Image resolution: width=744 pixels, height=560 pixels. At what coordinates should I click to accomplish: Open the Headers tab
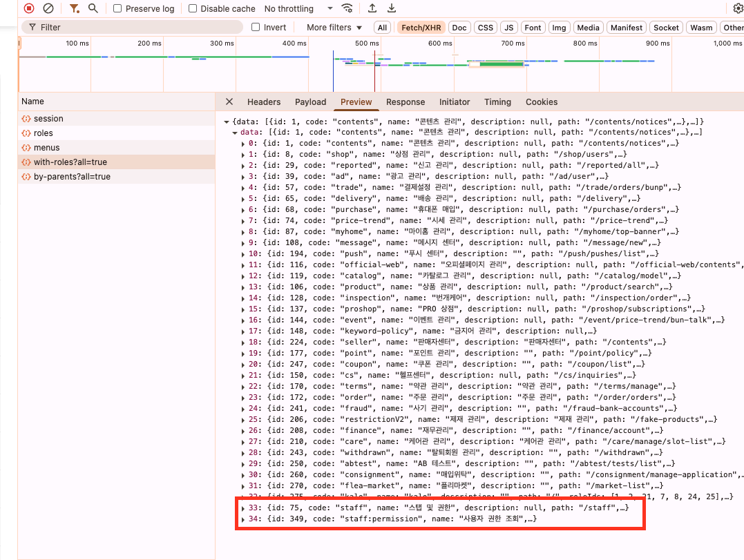point(264,102)
